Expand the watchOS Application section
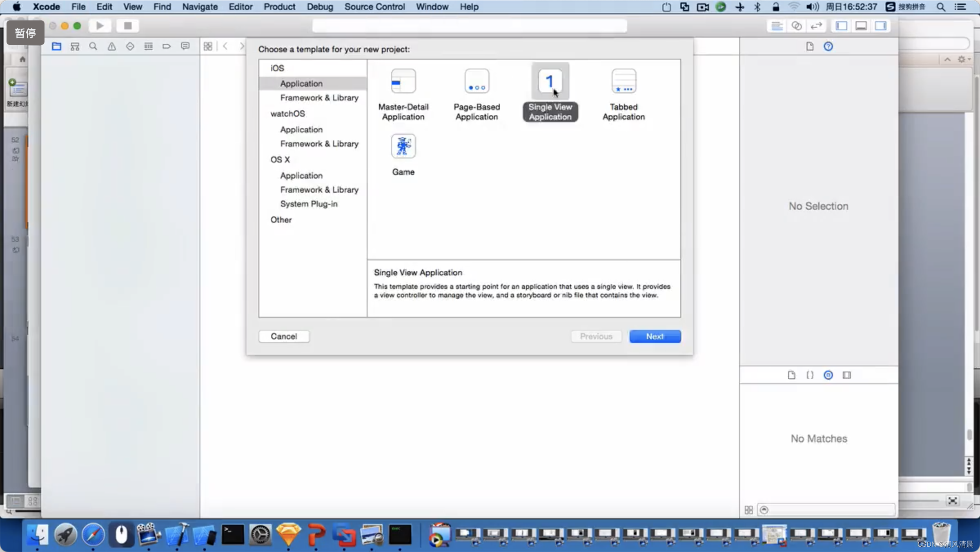Screen dimensions: 980x552 [301, 129]
